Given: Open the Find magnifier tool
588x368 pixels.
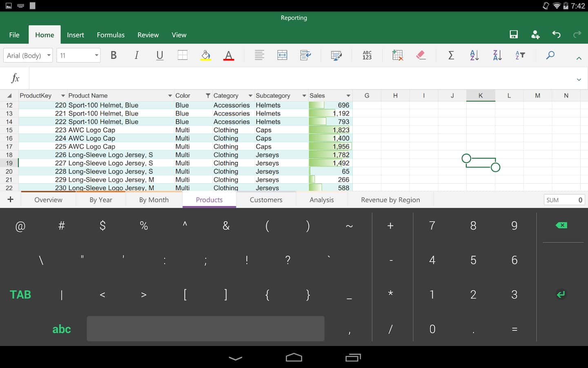Looking at the screenshot, I should tap(550, 55).
